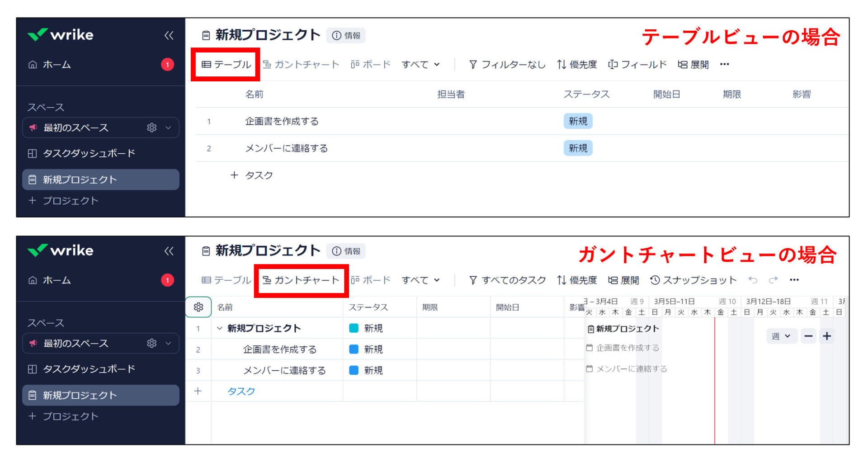Viewport: 868px width, 458px height.
Task: Click the 情報 info button
Action: point(346,35)
